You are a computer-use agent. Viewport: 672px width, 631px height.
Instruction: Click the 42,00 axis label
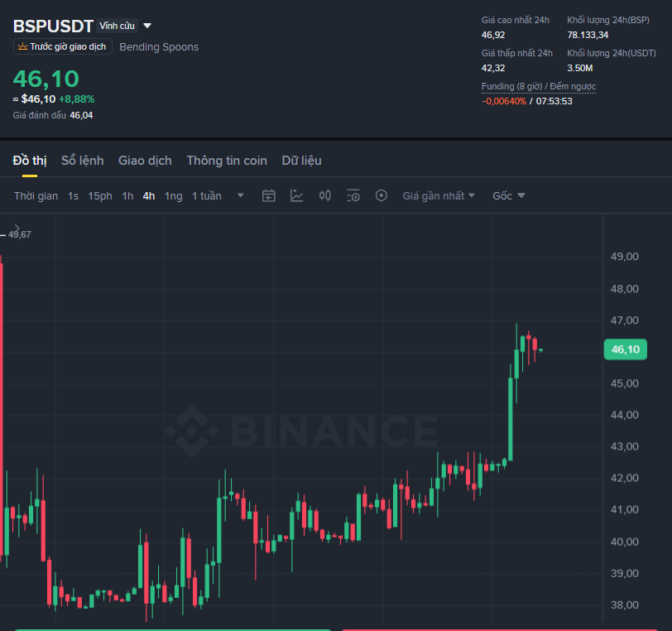point(625,478)
